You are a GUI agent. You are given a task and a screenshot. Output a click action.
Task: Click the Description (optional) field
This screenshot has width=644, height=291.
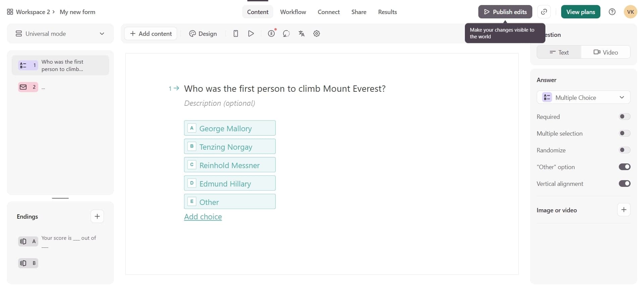[219, 103]
